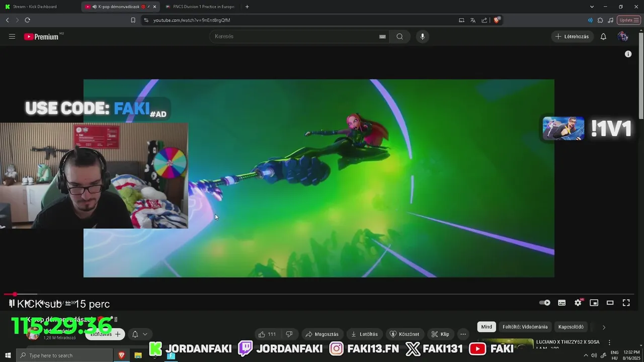
Task: Show video info card icon
Action: (628, 54)
